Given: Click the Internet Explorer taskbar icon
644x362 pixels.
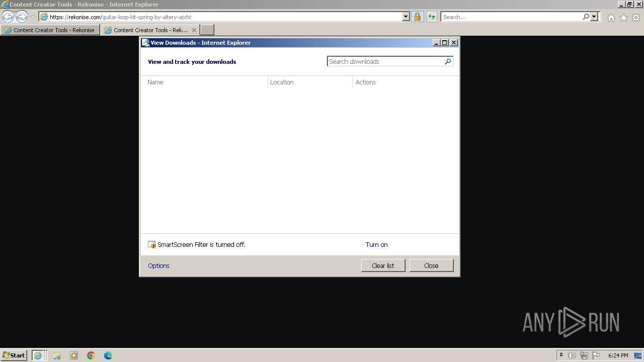Looking at the screenshot, I should coord(38,355).
